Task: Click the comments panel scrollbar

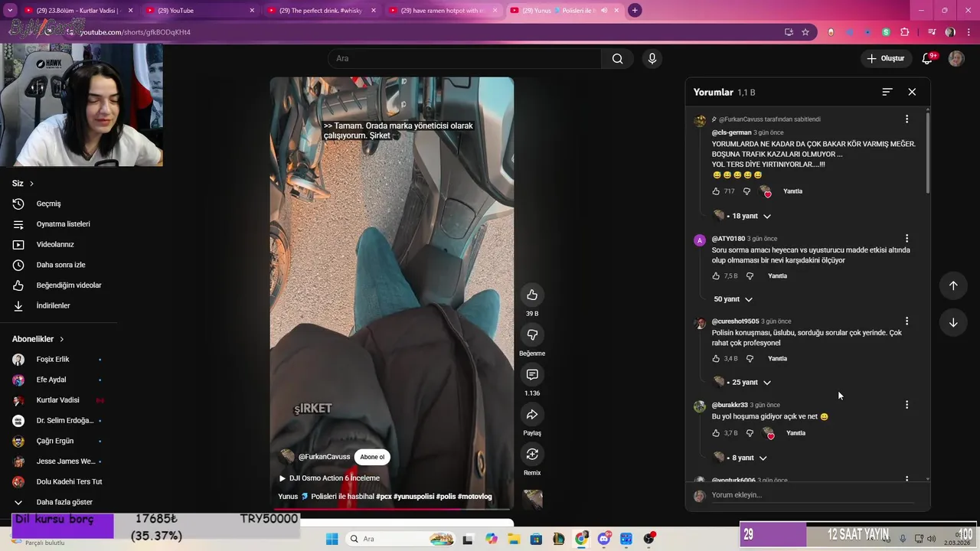Action: tap(927, 153)
